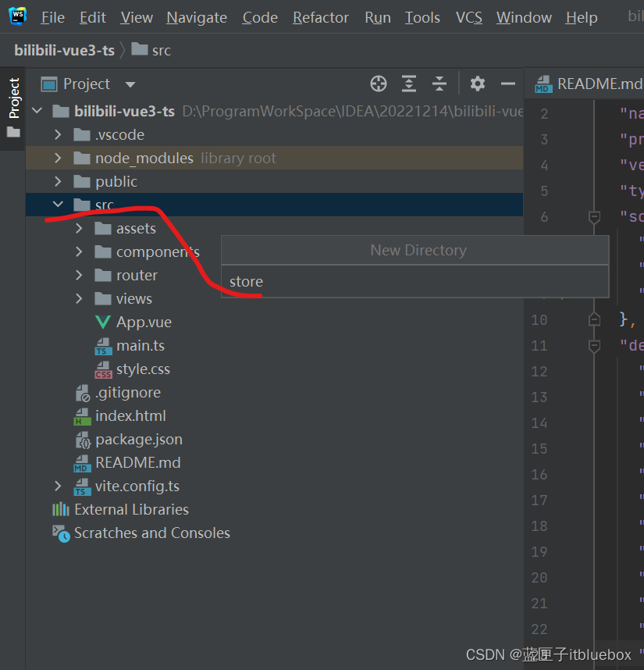Viewport: 644px width, 670px height.
Task: Click the External Libraries bars icon
Action: [x=61, y=509]
